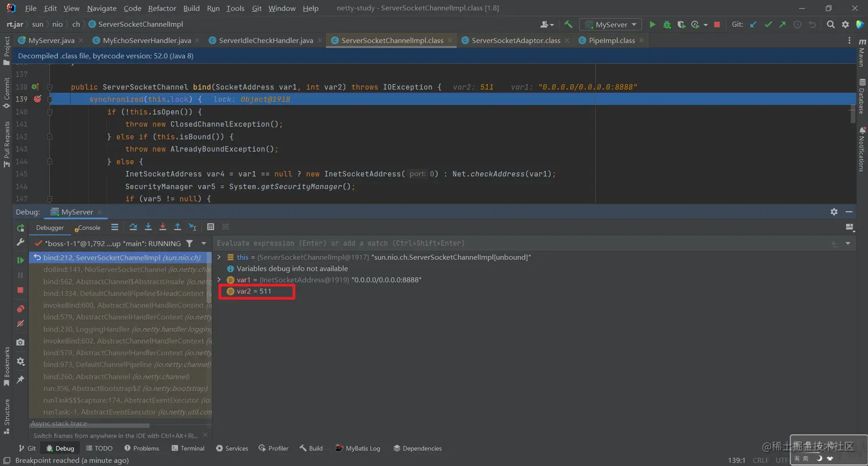Open Evaluate Expression calculator icon
The width and height of the screenshot is (868, 466).
(x=211, y=227)
